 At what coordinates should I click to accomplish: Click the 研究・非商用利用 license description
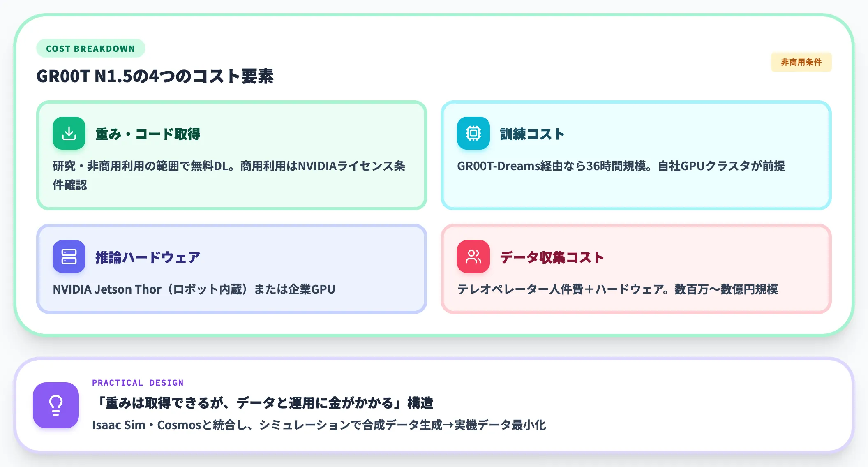pos(229,175)
